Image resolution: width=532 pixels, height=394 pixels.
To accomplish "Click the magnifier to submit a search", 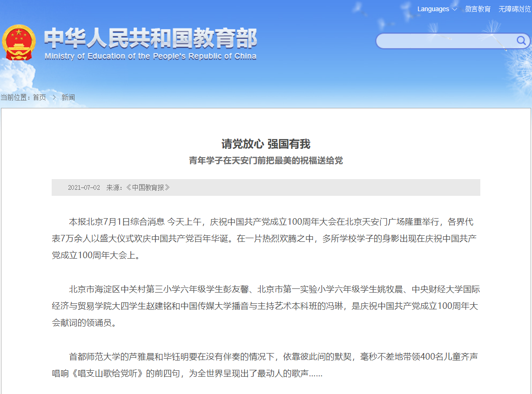I will tap(520, 40).
